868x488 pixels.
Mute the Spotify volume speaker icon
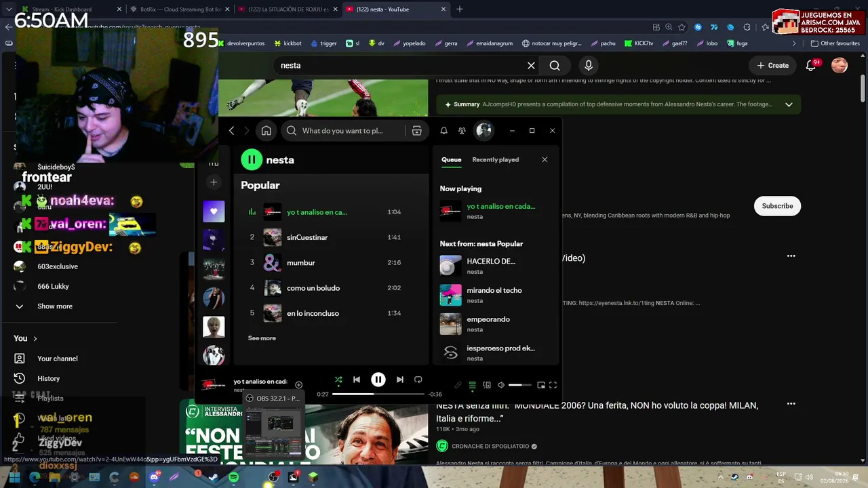[501, 385]
